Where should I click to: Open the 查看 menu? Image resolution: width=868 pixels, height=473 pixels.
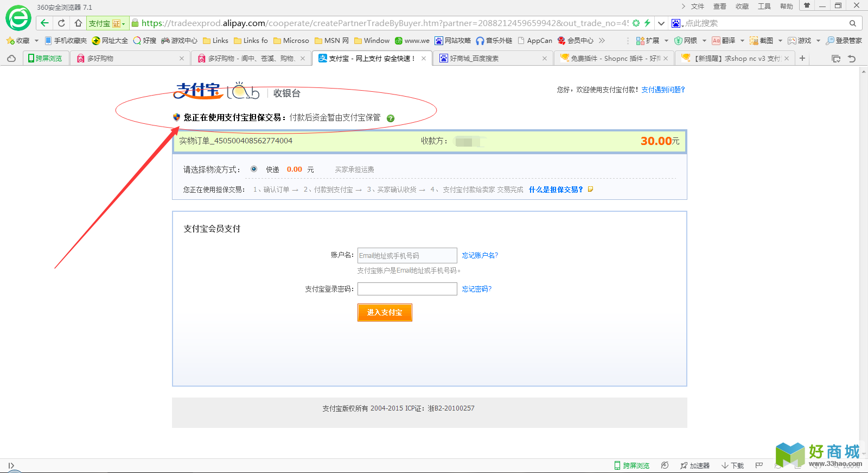[x=719, y=7]
